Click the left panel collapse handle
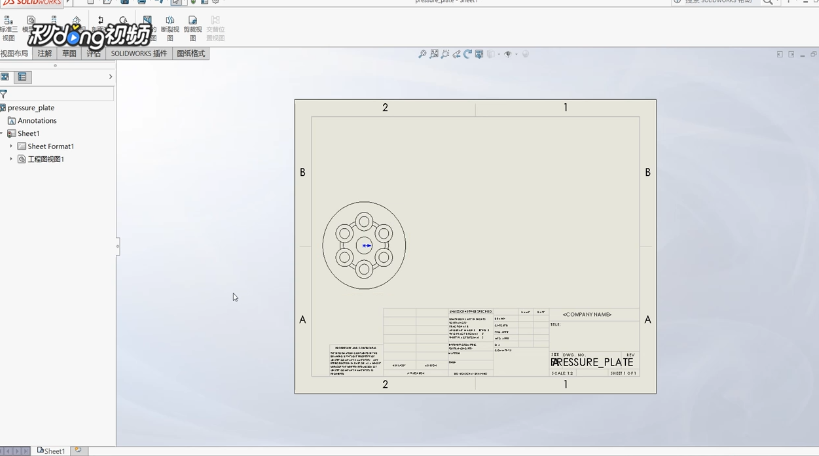 click(118, 246)
